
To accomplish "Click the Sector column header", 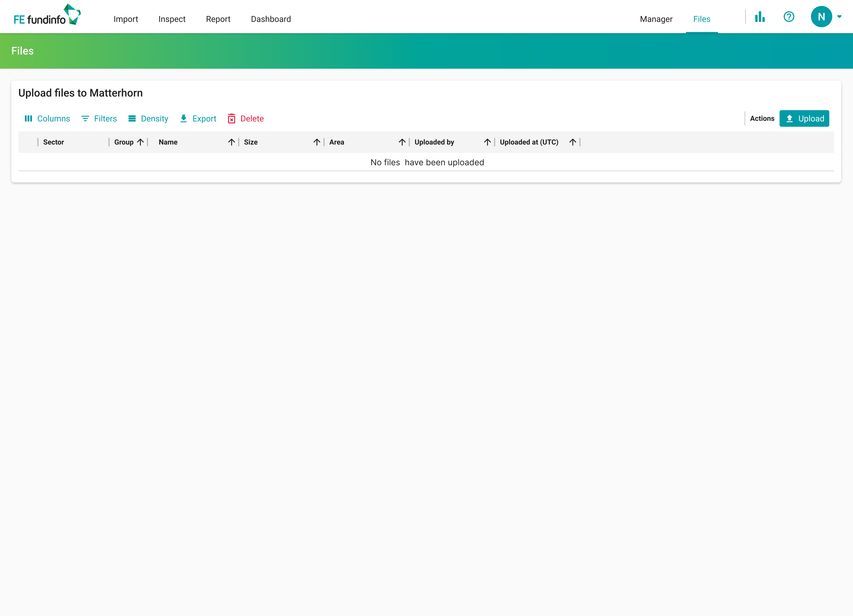I will (x=53, y=142).
